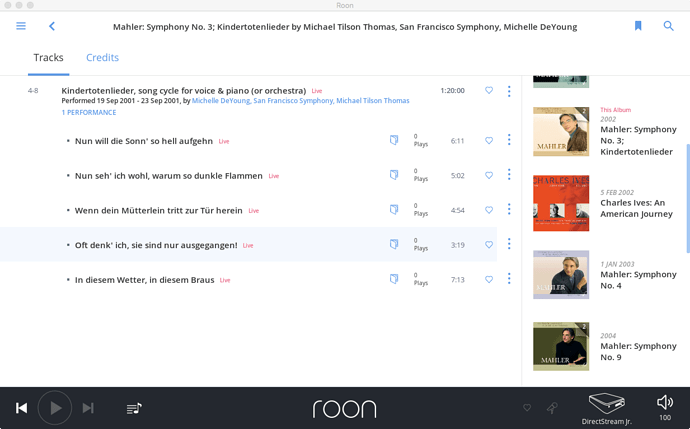This screenshot has height=429, width=690.
Task: Click Mahler: Symphony No. 4 title
Action: (638, 280)
